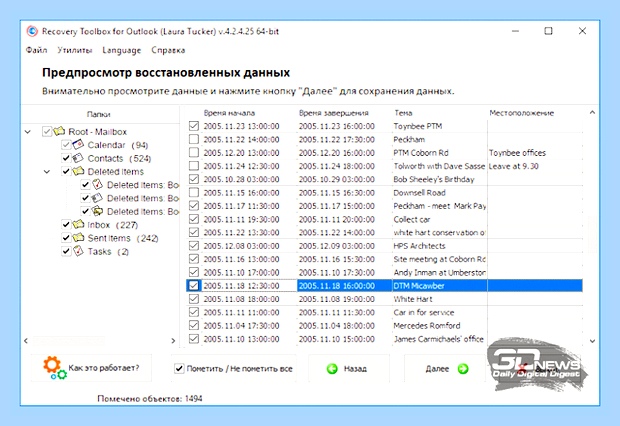This screenshot has width=620, height=426.
Task: Click the Inbox folder icon
Action: [78, 224]
